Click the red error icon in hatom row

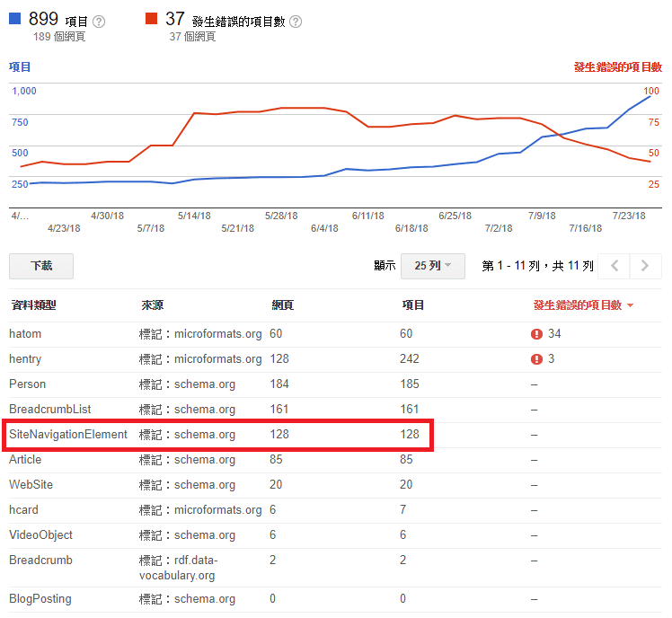536,334
